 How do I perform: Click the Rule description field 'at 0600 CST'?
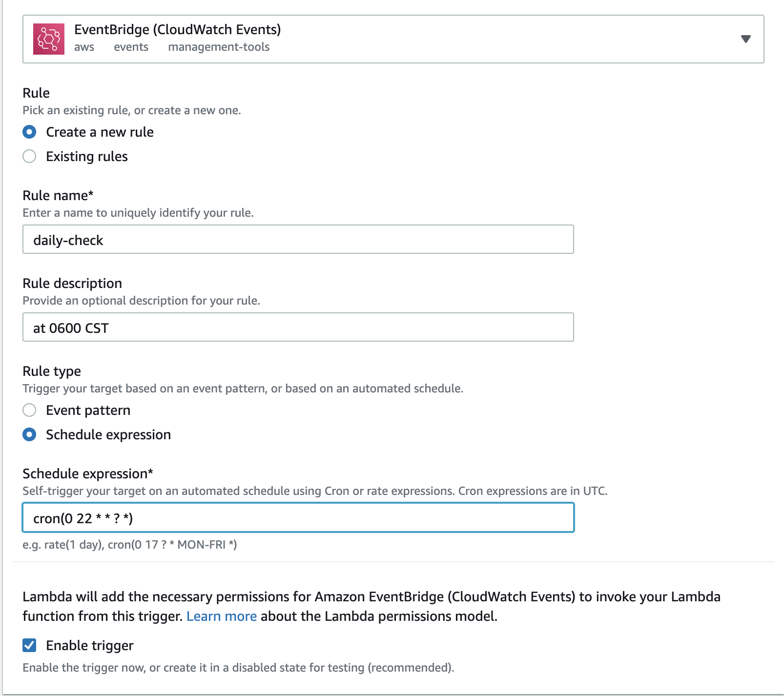click(x=298, y=328)
